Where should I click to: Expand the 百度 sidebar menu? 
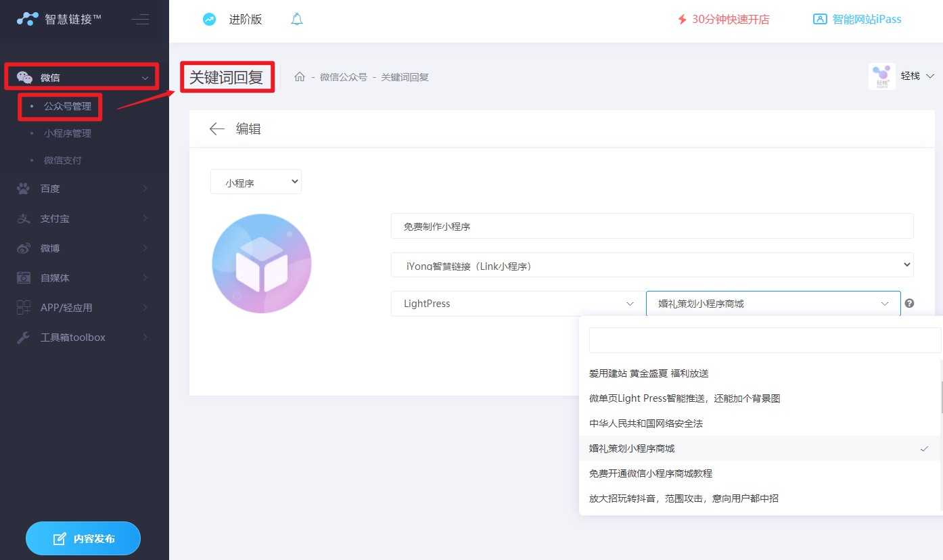145,189
